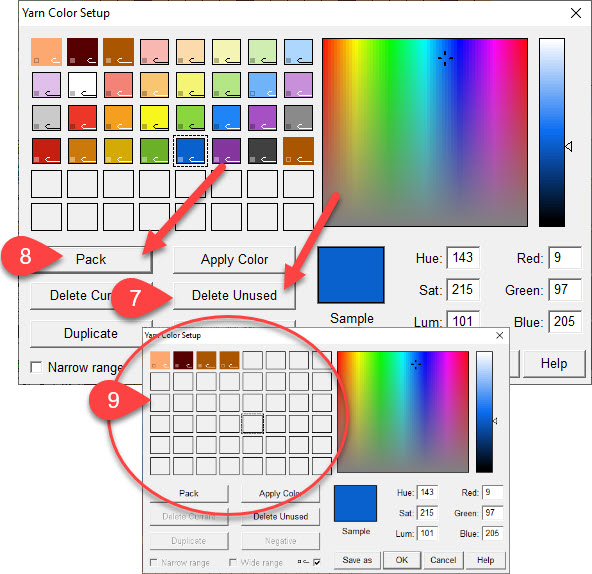This screenshot has width=592, height=574.
Task: Click Save as in small dialog
Action: click(x=357, y=560)
